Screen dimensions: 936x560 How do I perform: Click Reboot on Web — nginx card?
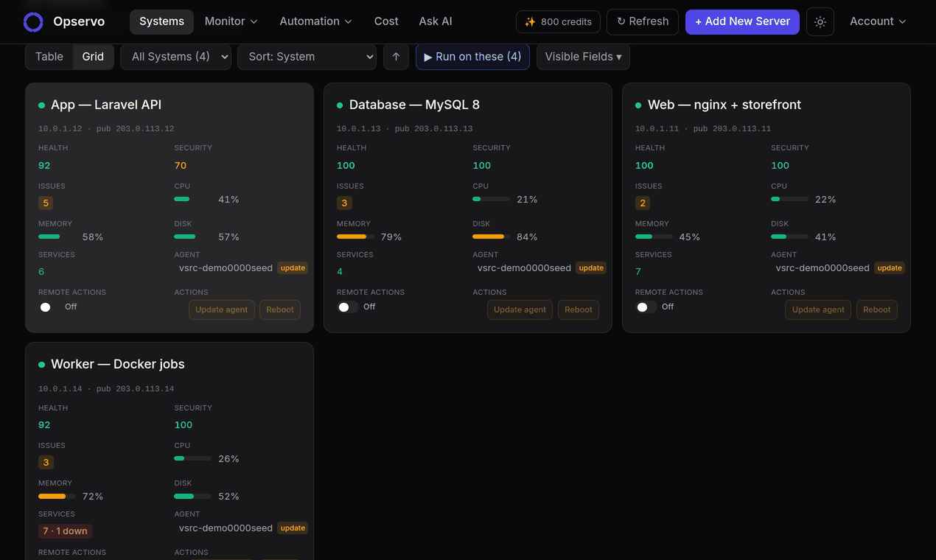coord(877,309)
